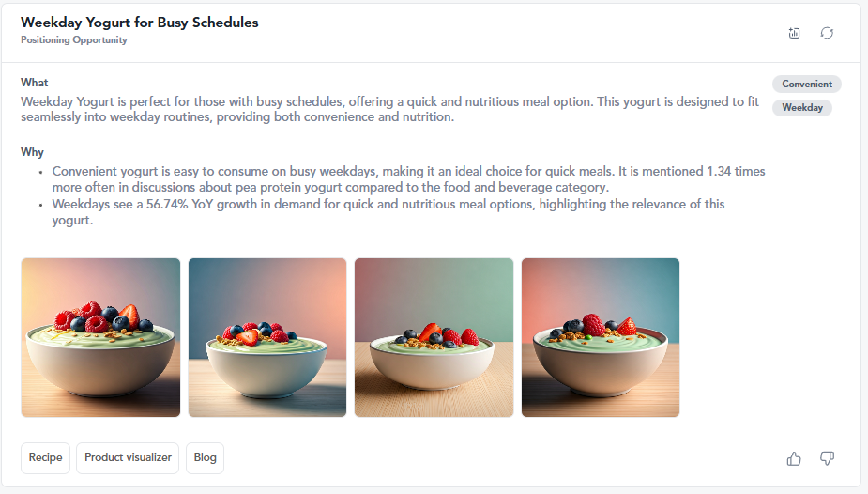Click the add chart icon in header
This screenshot has width=868, height=494.
pyautogui.click(x=795, y=33)
